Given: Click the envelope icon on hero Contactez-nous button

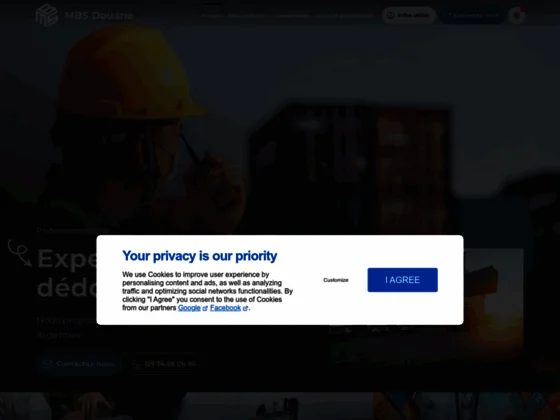Looking at the screenshot, I should point(48,364).
